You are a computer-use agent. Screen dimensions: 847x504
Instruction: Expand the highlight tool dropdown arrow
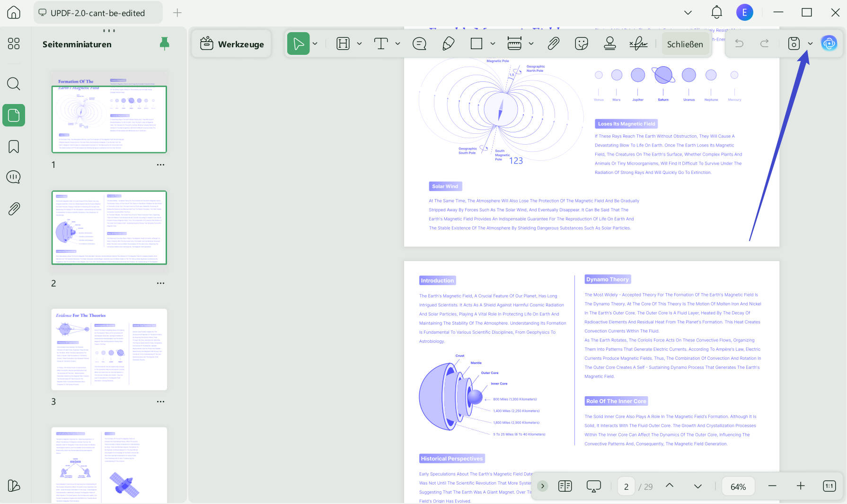pyautogui.click(x=359, y=44)
